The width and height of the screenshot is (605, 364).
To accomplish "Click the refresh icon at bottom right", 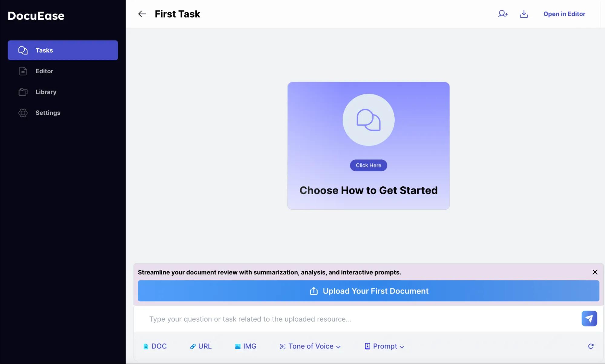I will (x=591, y=346).
